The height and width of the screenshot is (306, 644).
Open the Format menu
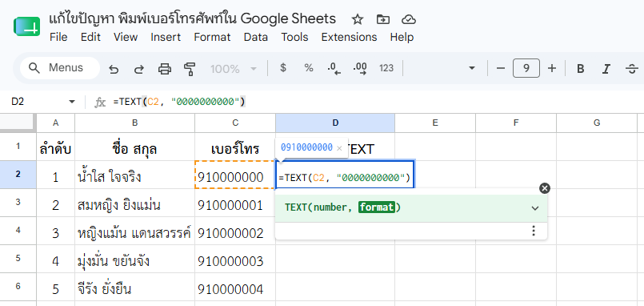click(212, 37)
